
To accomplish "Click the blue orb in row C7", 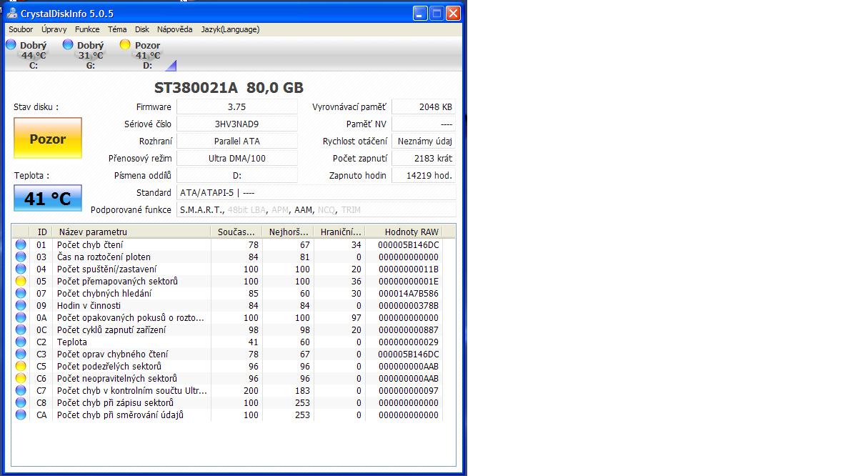I will point(21,390).
